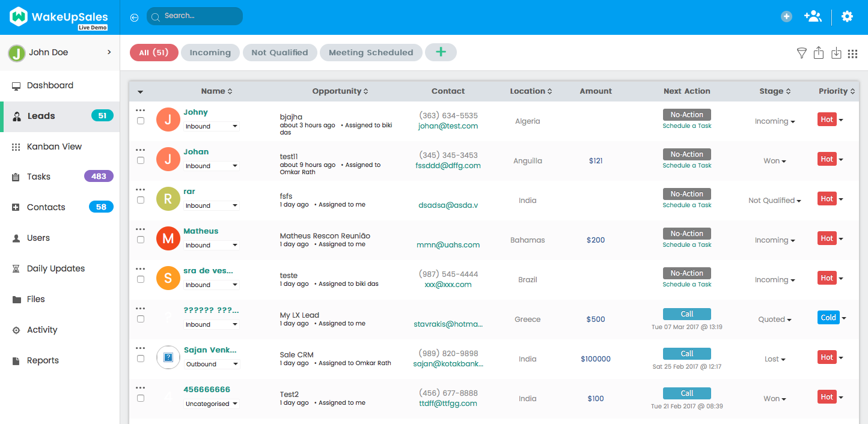
Task: Open the grid view icon
Action: point(852,53)
